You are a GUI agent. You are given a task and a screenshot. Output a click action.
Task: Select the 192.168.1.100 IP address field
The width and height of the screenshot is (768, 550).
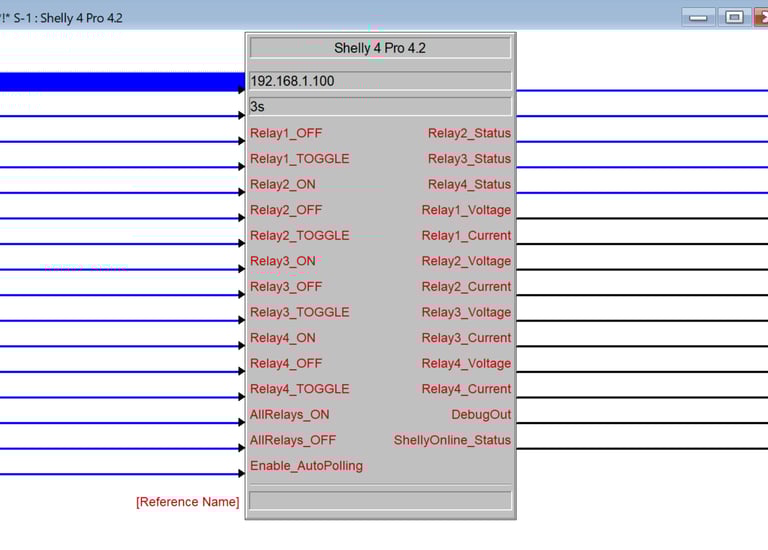pyautogui.click(x=380, y=81)
